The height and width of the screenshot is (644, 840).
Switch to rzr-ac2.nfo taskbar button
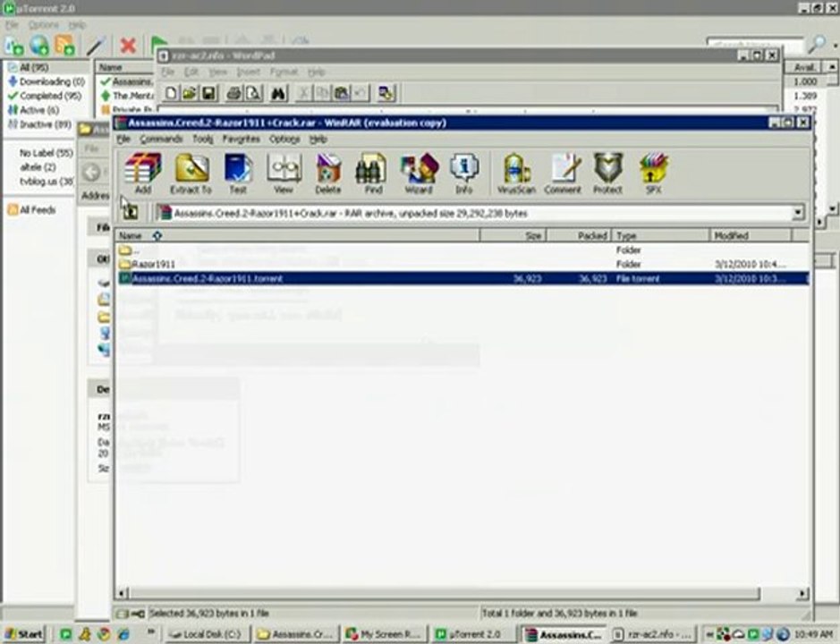[x=653, y=634]
